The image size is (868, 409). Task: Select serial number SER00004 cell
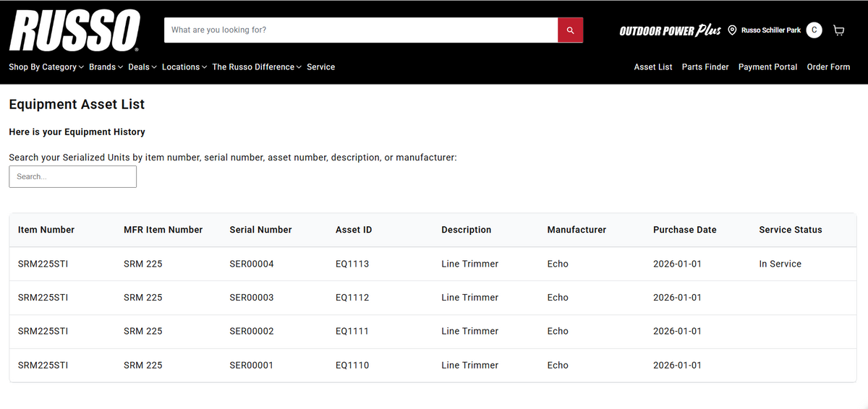pos(252,264)
